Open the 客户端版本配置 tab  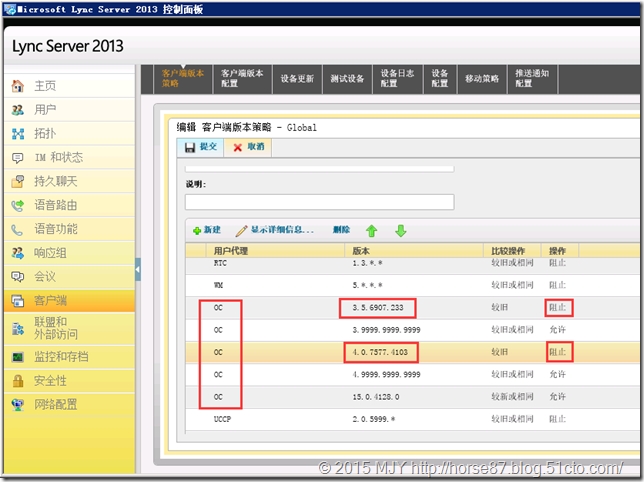point(242,78)
